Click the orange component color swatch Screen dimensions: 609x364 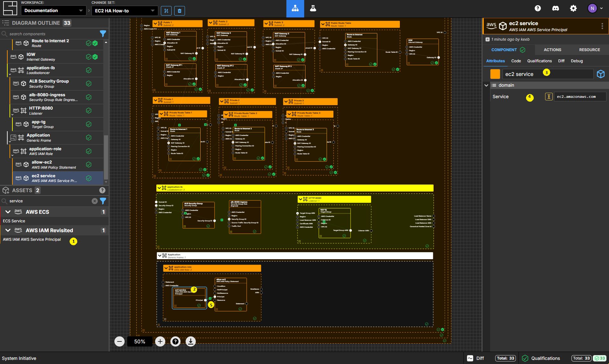pos(495,74)
